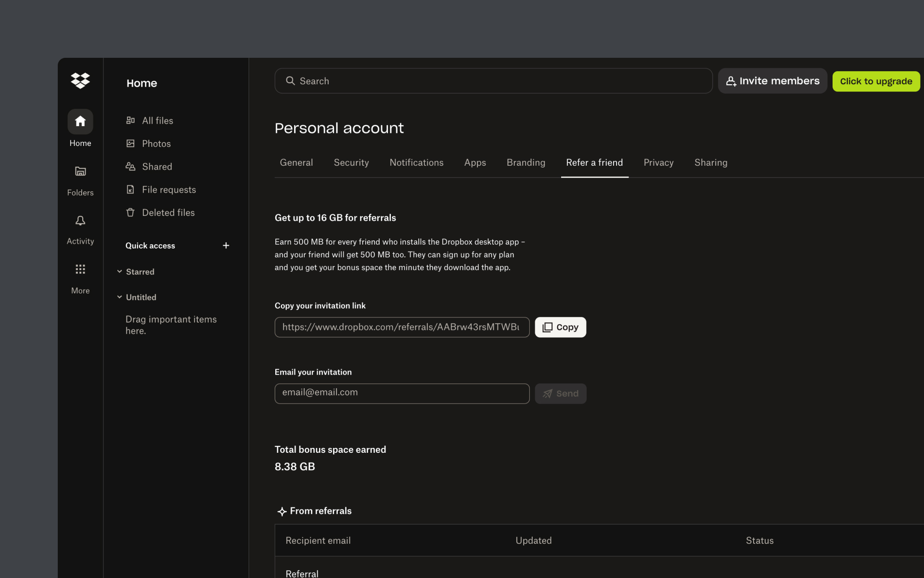
Task: Click the email invitation input field
Action: [402, 393]
